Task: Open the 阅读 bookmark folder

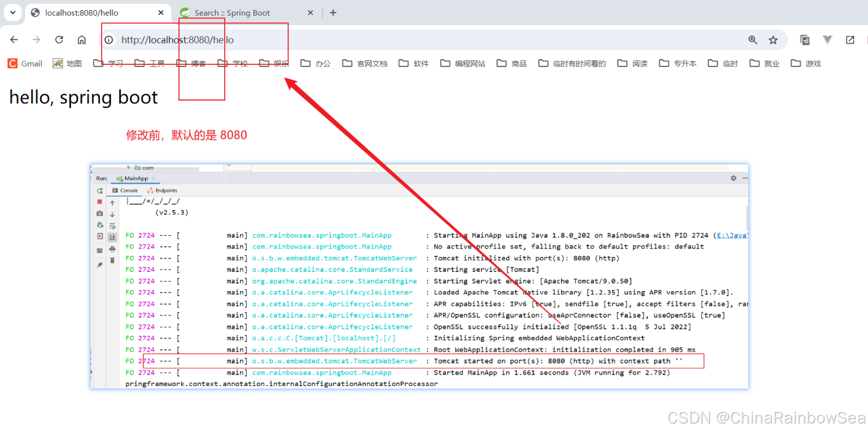Action: 633,64
